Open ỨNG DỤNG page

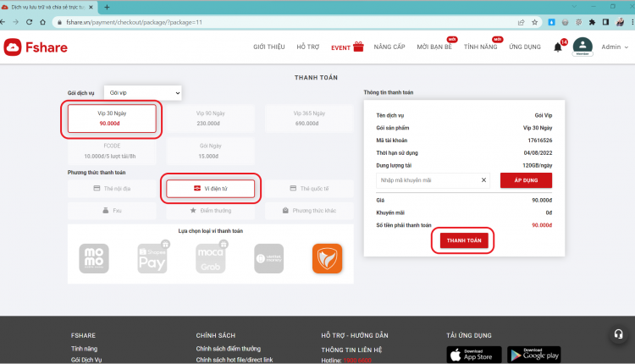[x=525, y=47]
